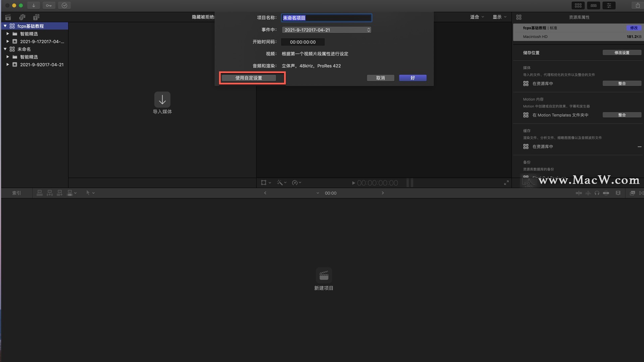The width and height of the screenshot is (644, 362).
Task: Enter full-screen viewer with expand icon
Action: coord(506,183)
